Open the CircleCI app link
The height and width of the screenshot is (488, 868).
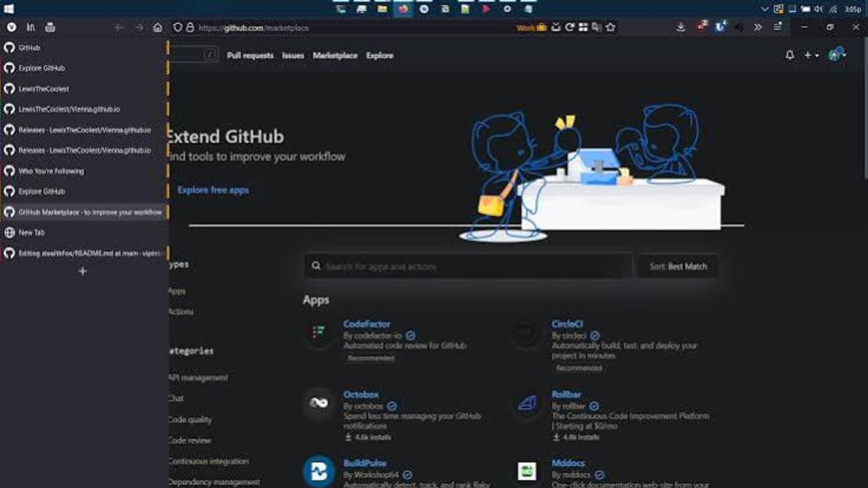tap(567, 325)
